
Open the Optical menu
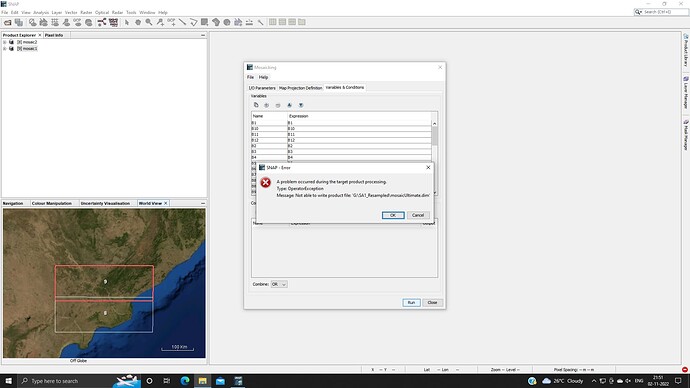[x=102, y=12]
